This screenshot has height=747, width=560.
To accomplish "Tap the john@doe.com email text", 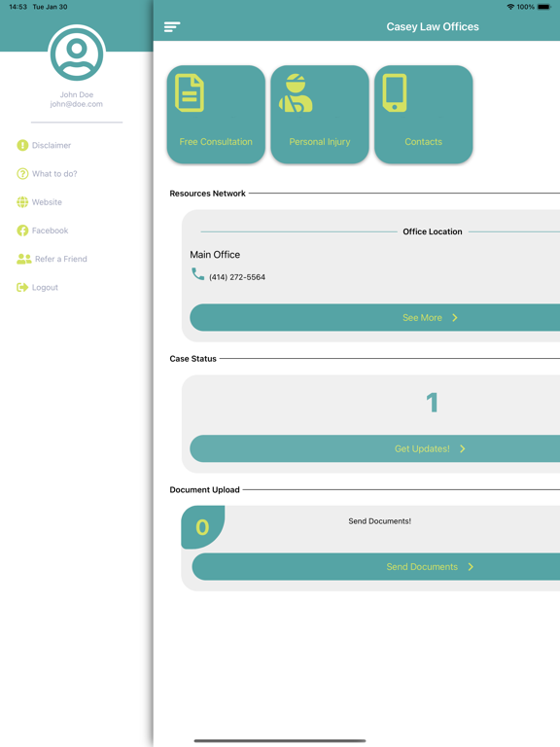I will click(77, 104).
